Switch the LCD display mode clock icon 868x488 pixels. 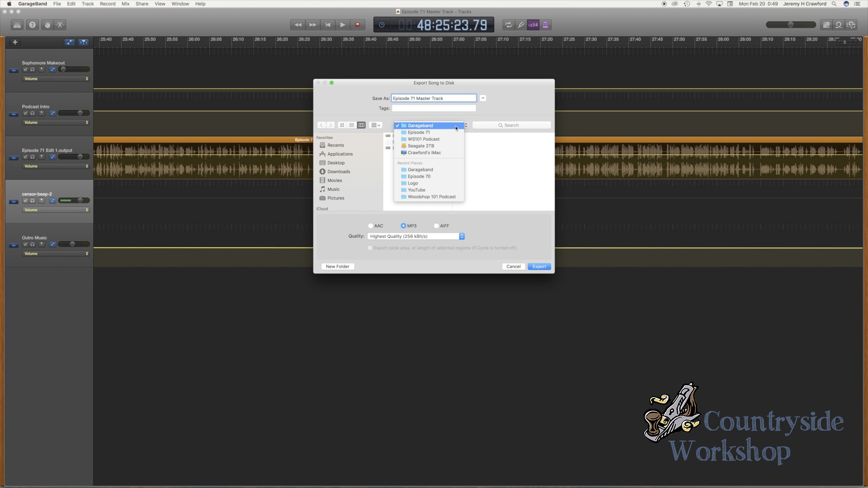click(x=382, y=25)
